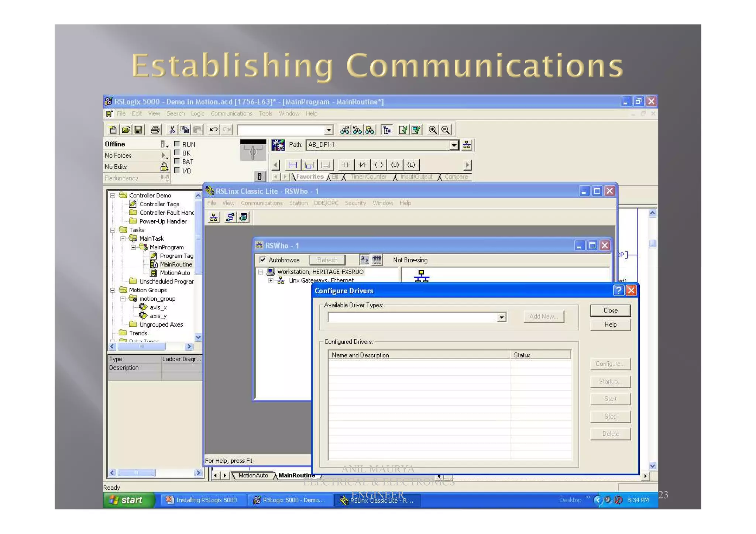The width and height of the screenshot is (756, 534).
Task: Open the Available Driver Types dropdown
Action: coord(501,317)
